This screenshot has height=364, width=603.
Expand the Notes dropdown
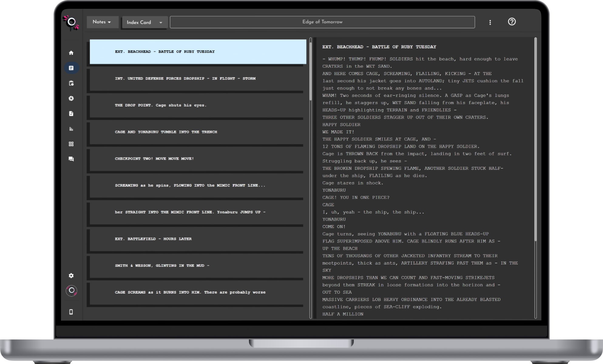(x=102, y=22)
